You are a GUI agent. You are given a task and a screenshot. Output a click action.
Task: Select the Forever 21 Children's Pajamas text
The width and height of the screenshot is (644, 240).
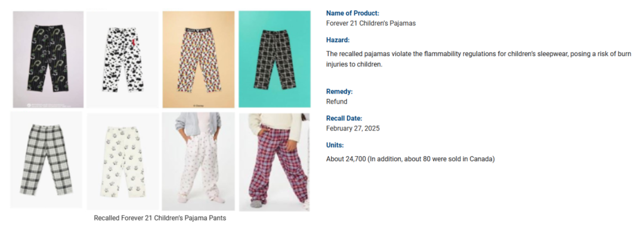click(371, 23)
